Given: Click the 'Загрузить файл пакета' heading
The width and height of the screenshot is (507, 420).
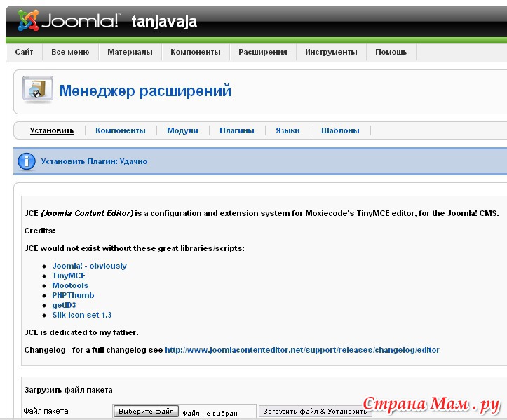Looking at the screenshot, I should (68, 390).
